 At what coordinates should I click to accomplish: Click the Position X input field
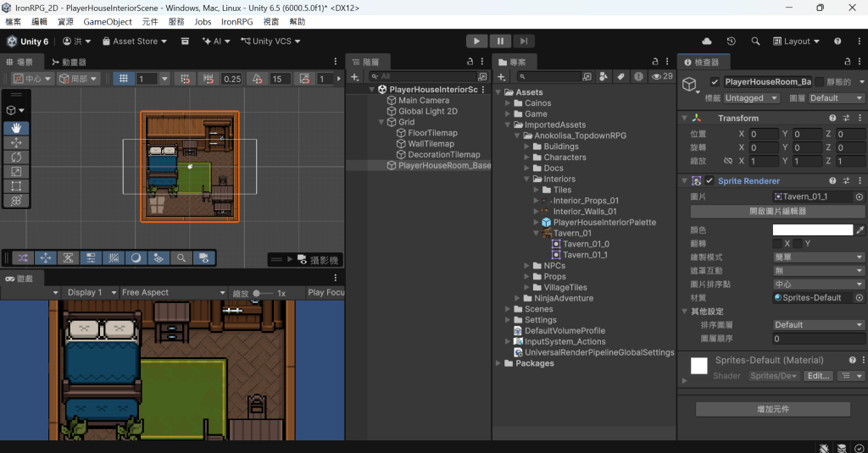click(x=764, y=134)
